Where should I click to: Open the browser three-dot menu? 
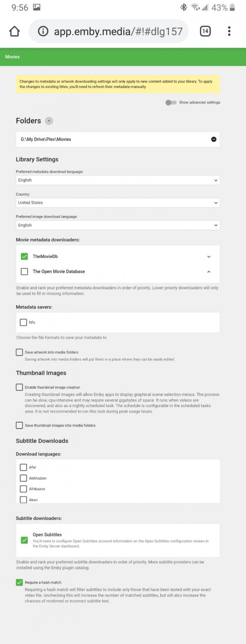click(x=229, y=31)
